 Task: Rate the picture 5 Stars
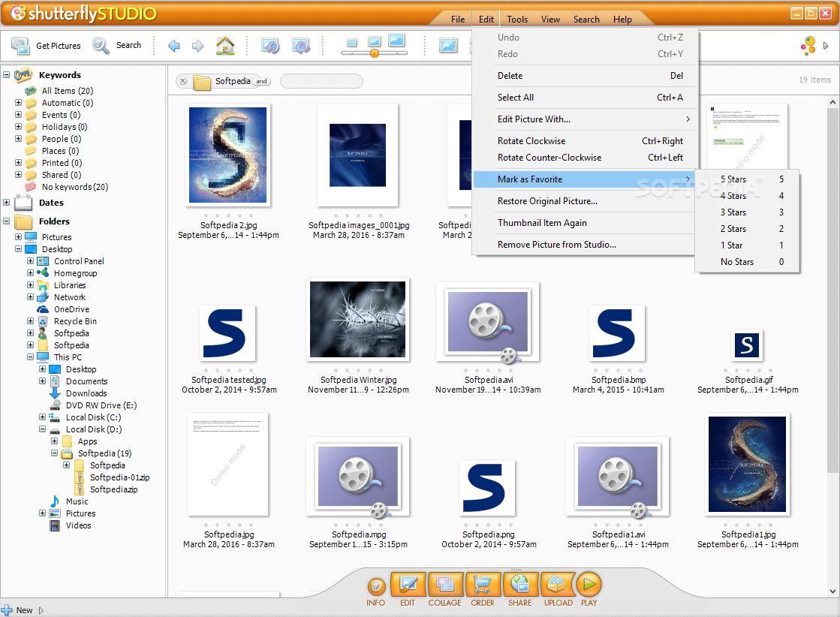tap(748, 179)
